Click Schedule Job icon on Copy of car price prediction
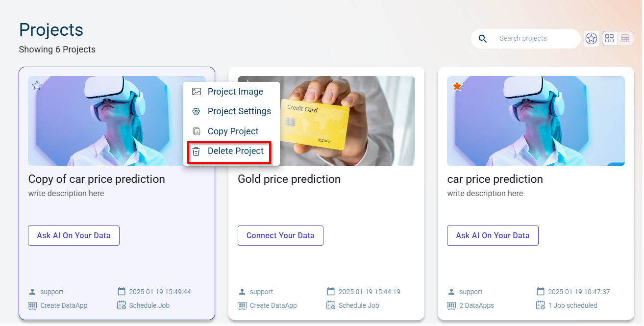 tap(122, 305)
